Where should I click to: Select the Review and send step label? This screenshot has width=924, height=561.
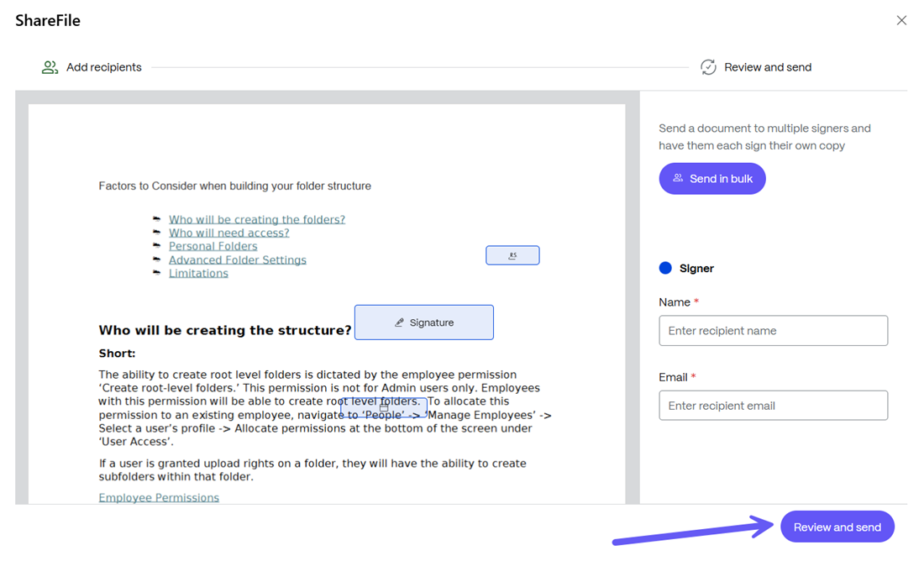click(767, 67)
